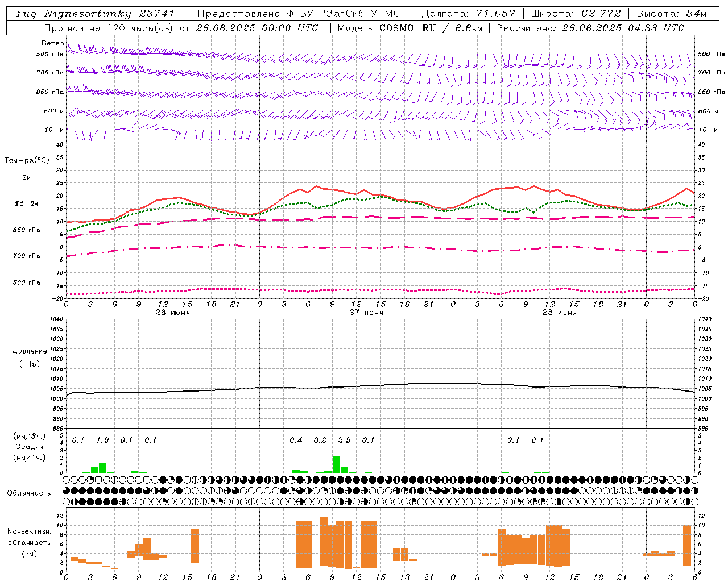
Task: Click the isolated orange convective bar near 16h 26 июня
Action: point(195,546)
